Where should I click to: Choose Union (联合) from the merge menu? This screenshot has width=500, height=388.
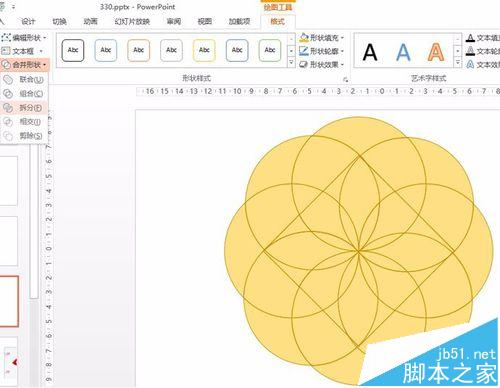(25, 79)
